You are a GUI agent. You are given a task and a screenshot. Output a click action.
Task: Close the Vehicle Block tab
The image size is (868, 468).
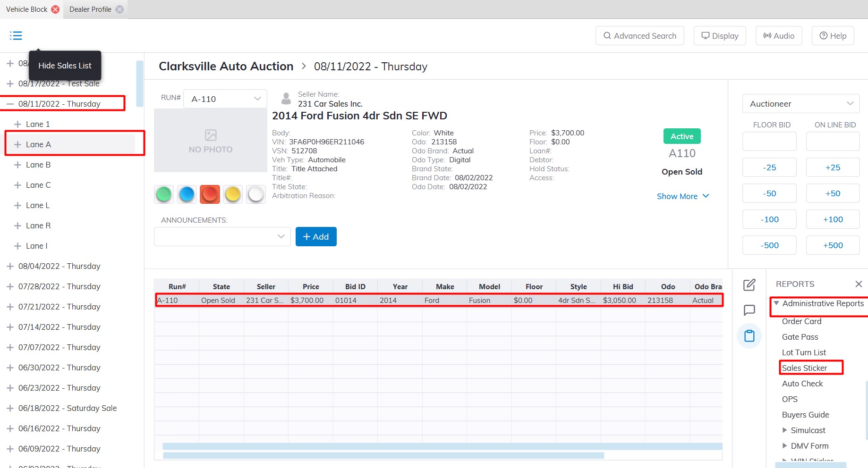click(55, 9)
